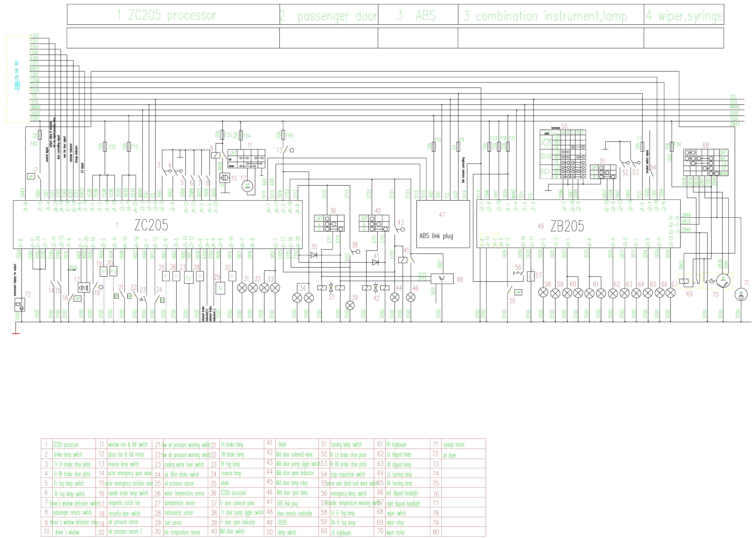Screen dimensions: 756x538
Task: Select legend entry "left dipped headlight"
Action: [402, 493]
